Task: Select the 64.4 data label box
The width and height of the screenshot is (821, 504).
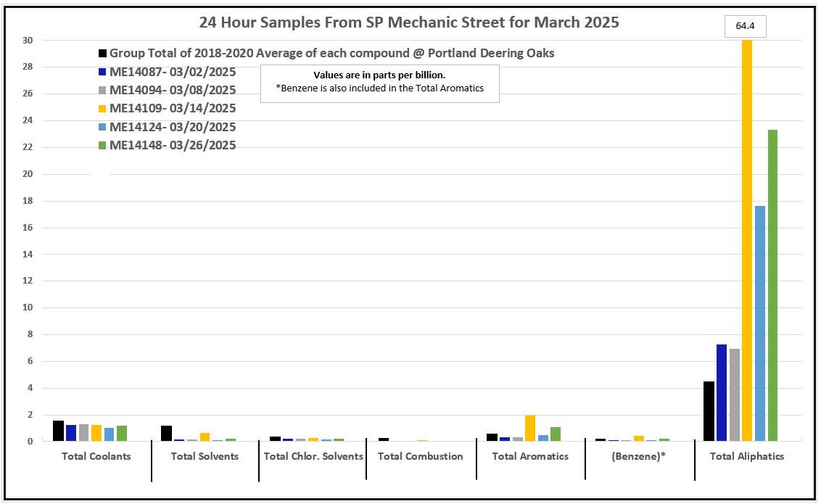Action: point(745,26)
